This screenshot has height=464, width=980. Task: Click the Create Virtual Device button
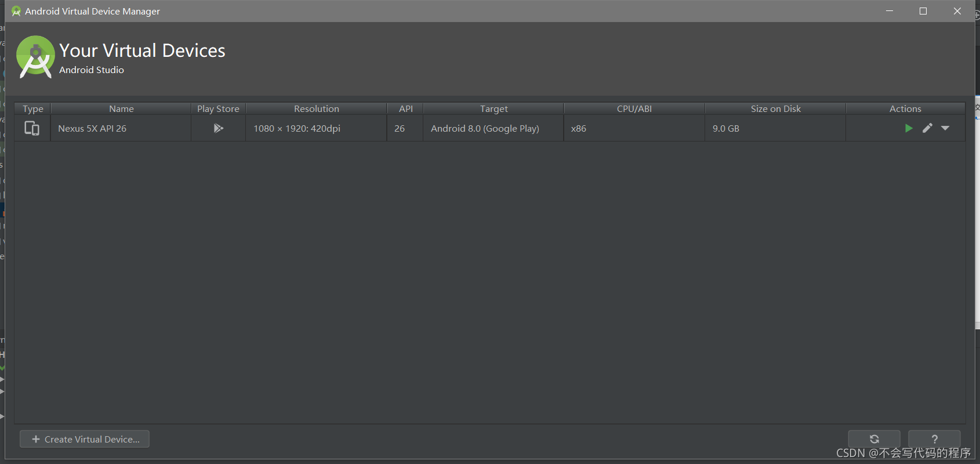[x=85, y=439]
